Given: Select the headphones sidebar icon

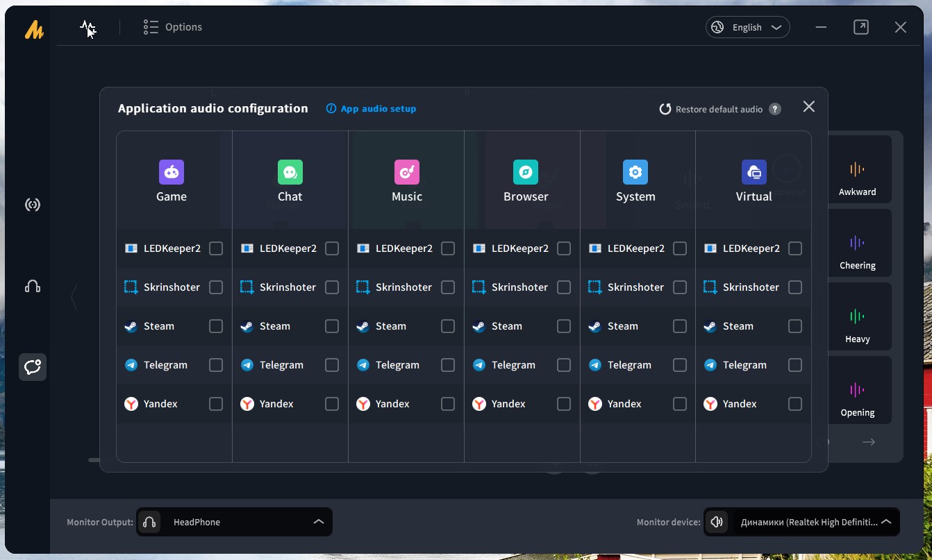Looking at the screenshot, I should [33, 286].
